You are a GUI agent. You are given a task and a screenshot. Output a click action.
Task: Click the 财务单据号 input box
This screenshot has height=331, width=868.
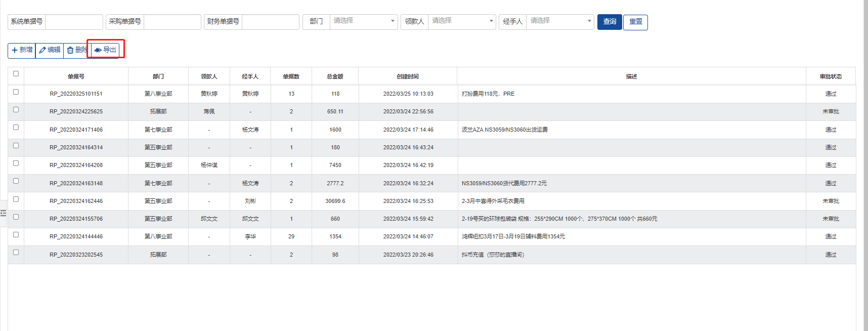tap(270, 22)
